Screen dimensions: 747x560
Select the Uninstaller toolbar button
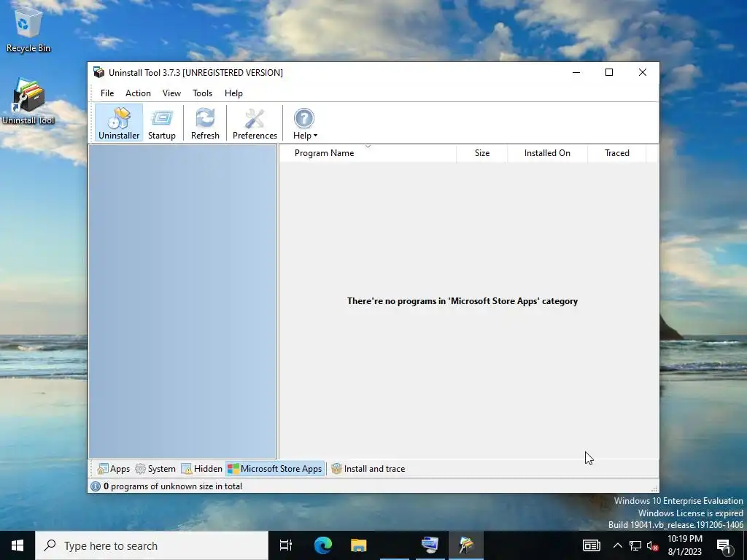tap(119, 123)
